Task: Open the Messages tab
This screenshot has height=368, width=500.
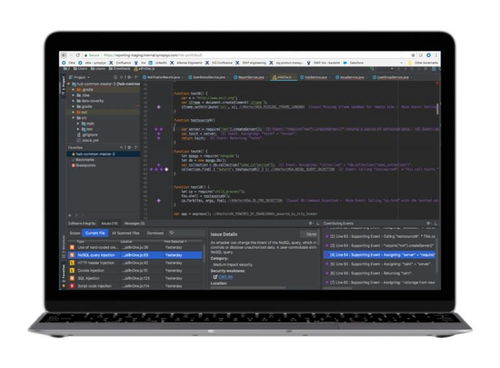Action: click(x=134, y=223)
